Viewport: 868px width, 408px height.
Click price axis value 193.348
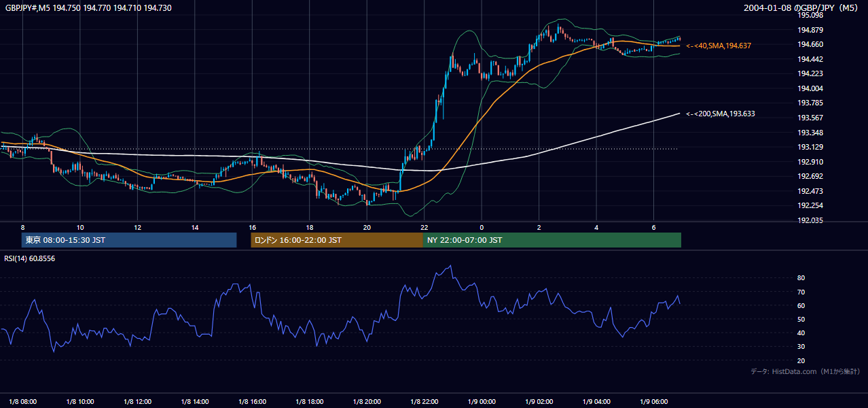click(810, 133)
